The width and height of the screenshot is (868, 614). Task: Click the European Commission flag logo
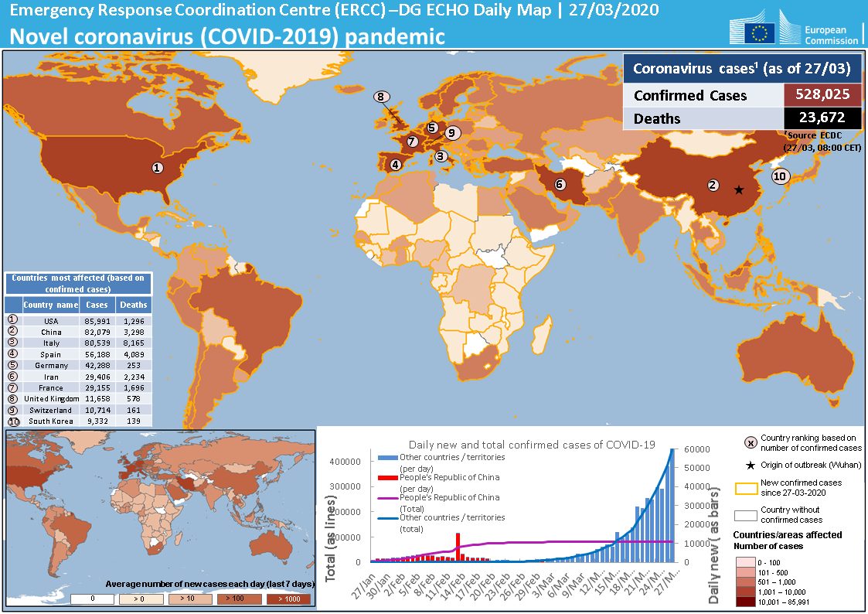[759, 32]
